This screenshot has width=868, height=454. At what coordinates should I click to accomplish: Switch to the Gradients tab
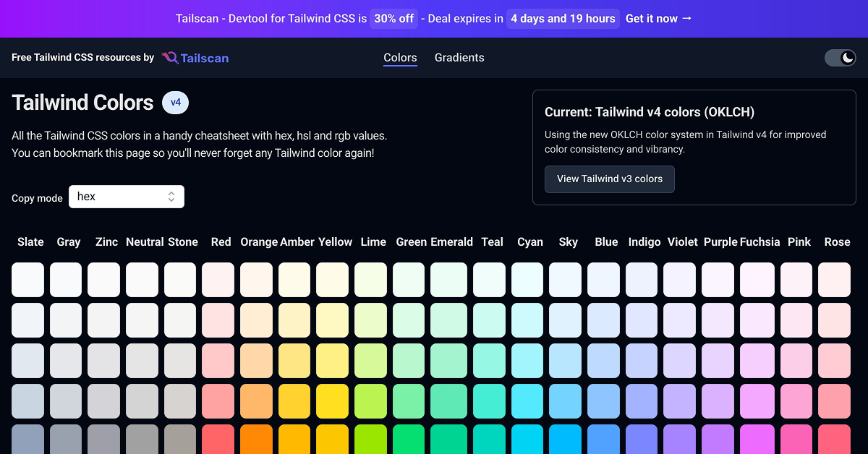pos(459,57)
